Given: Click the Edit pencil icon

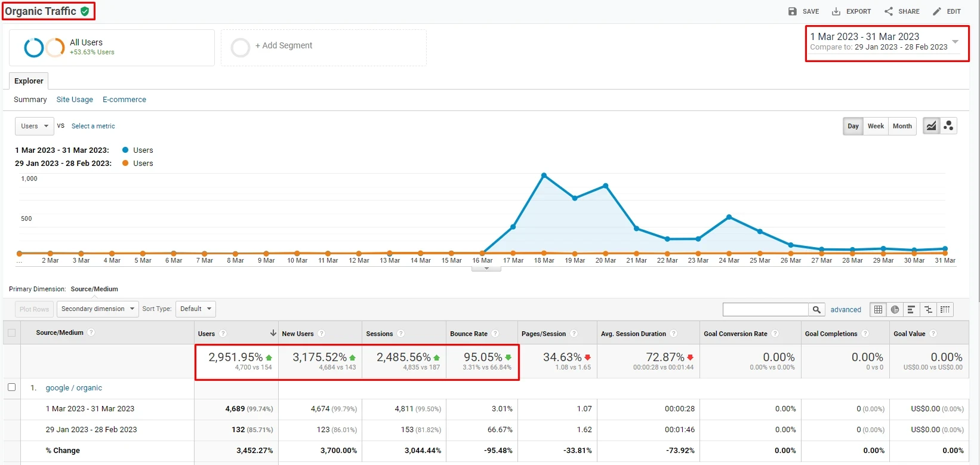Looking at the screenshot, I should [x=937, y=11].
